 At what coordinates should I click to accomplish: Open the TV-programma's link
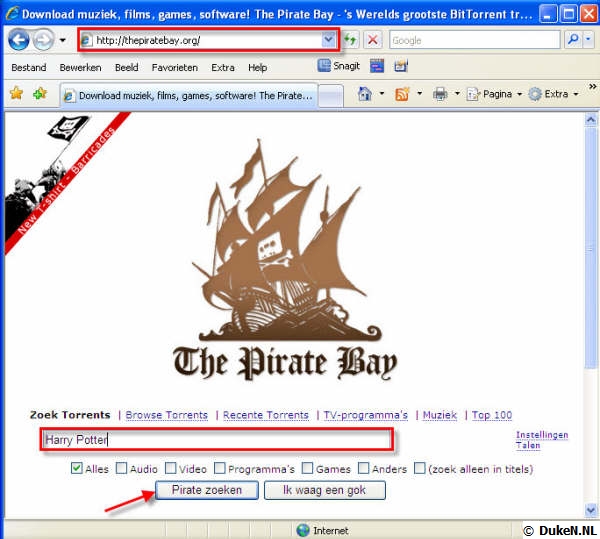(x=365, y=415)
